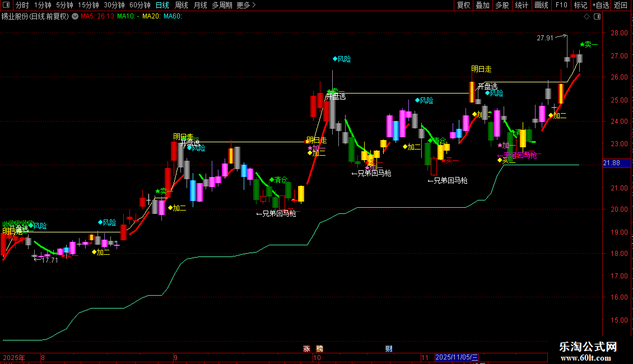Activate the 画线 drawing tool
Viewport: 633px width, 364px height.
click(x=541, y=5)
